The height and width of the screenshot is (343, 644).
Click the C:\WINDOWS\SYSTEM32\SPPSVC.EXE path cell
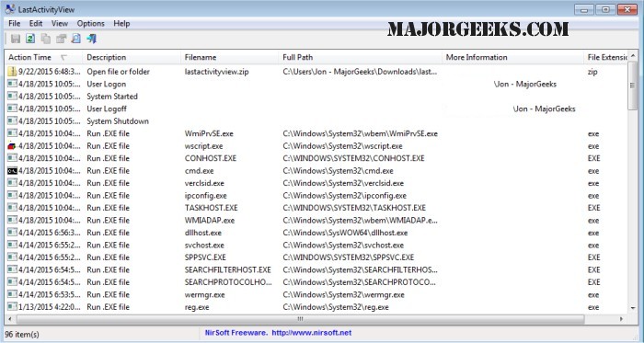tap(349, 257)
